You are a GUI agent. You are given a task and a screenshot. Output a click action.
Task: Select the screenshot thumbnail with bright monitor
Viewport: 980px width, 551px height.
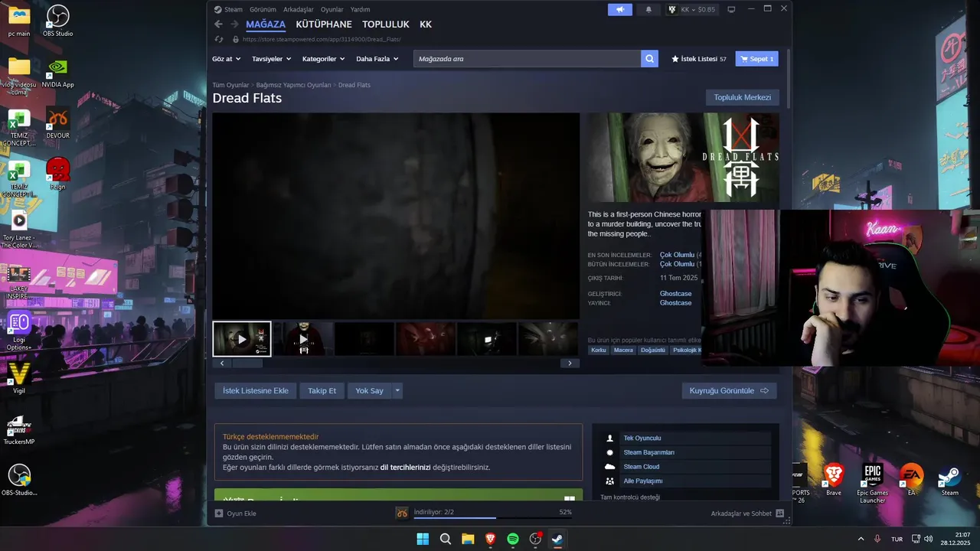[487, 339]
